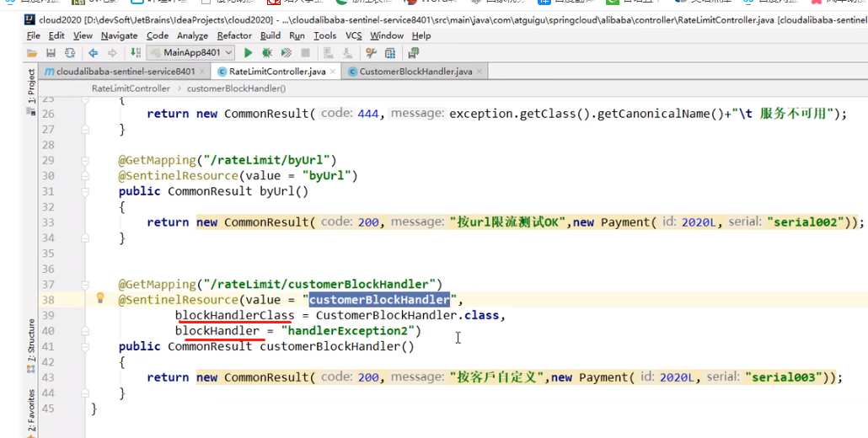Start debugging with the green bug icon
The width and height of the screenshot is (868, 438).
267,53
